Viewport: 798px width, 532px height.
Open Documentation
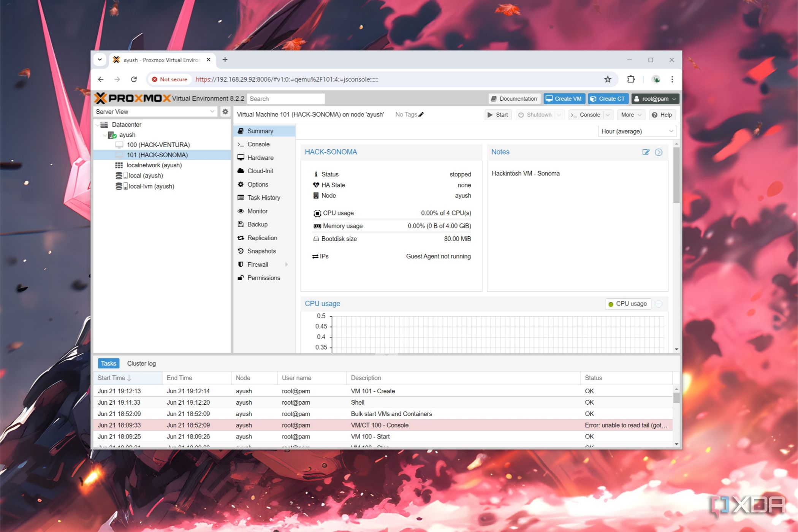(x=514, y=98)
